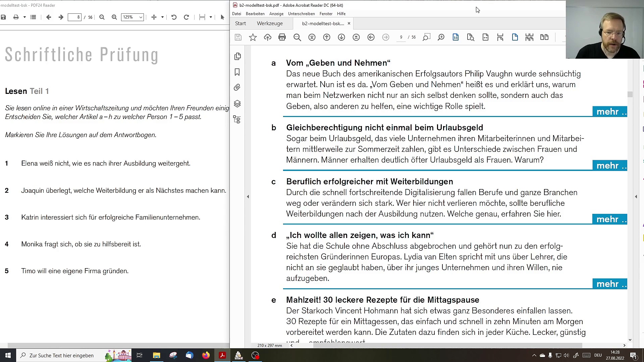
Task: Open the layers panel in Acrobat sidebar
Action: pyautogui.click(x=237, y=104)
